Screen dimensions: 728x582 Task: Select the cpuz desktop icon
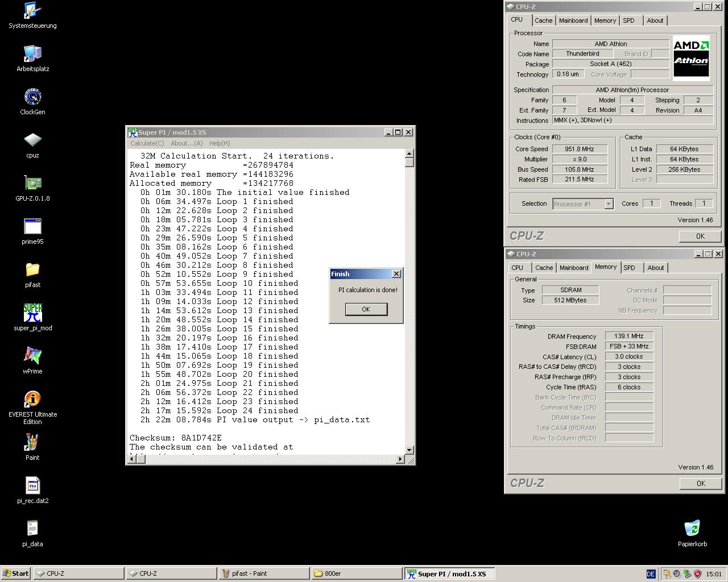coord(32,145)
